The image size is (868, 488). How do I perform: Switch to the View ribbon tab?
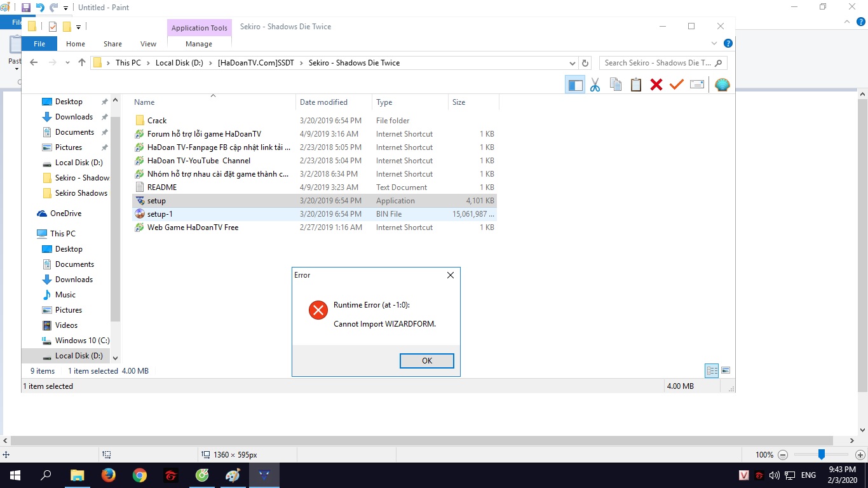coord(148,44)
